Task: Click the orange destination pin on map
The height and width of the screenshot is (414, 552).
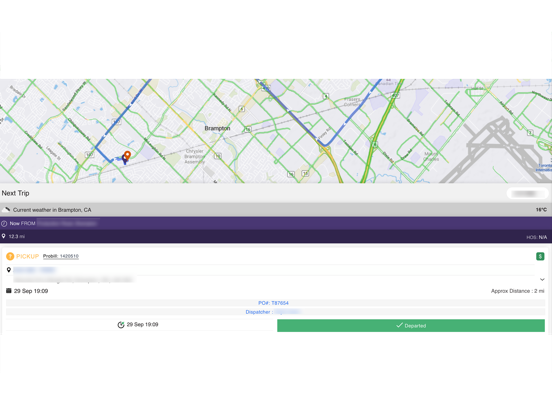Action: pyautogui.click(x=127, y=155)
